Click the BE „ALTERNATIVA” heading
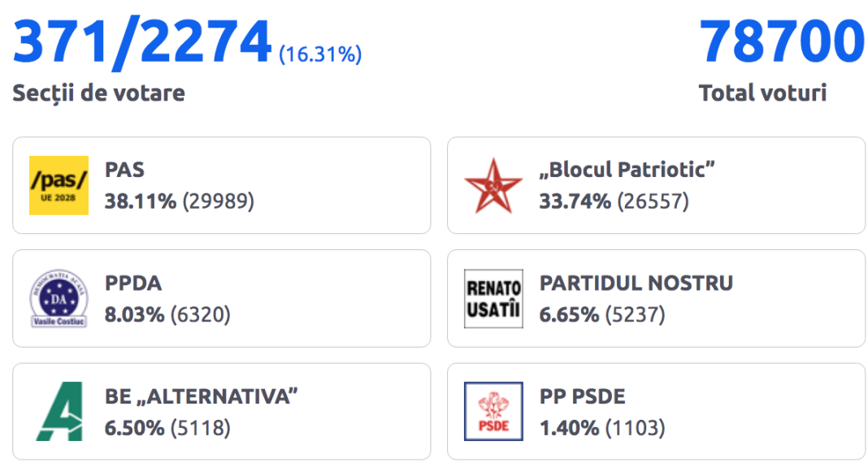Viewport: 868px width, 471px height. click(x=202, y=396)
